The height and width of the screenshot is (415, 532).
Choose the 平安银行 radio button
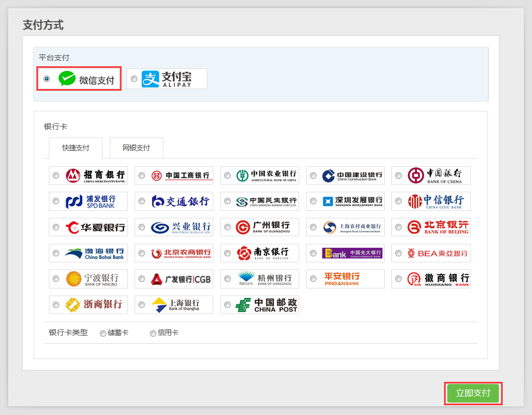coord(313,279)
